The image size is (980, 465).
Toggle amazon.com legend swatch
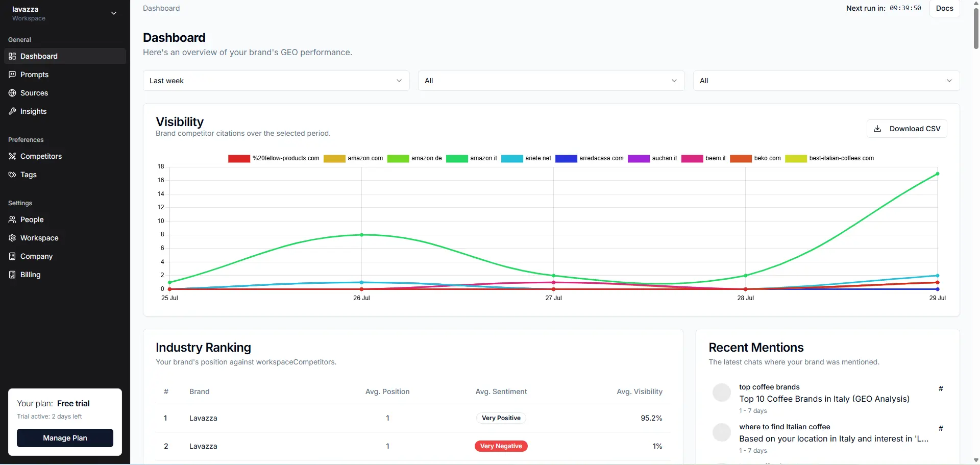[x=334, y=158]
